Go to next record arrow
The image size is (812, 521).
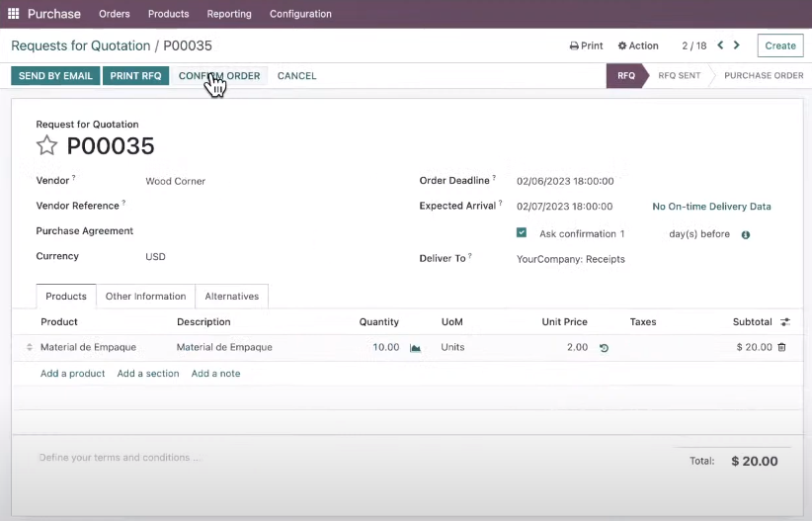[736, 45]
